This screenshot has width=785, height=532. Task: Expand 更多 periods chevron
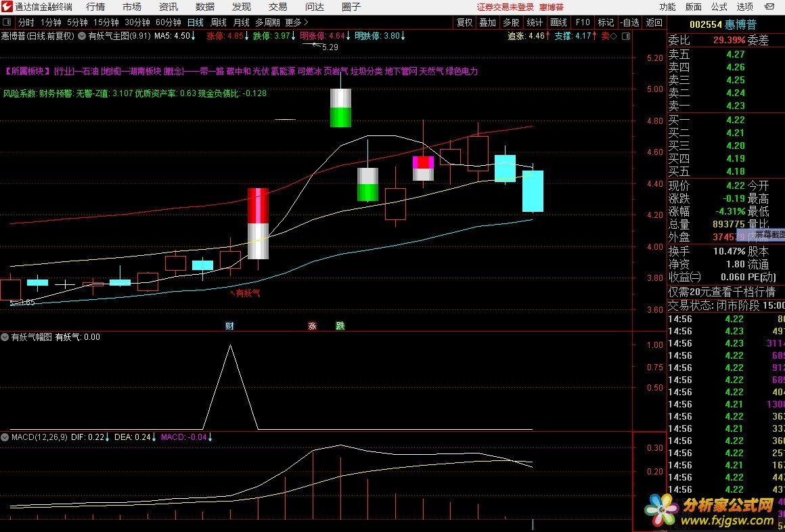tap(297, 22)
